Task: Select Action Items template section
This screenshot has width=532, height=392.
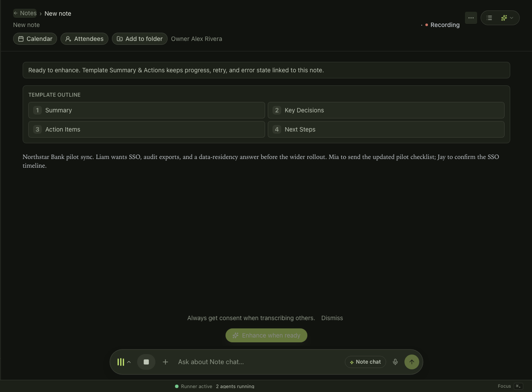Action: coord(147,129)
